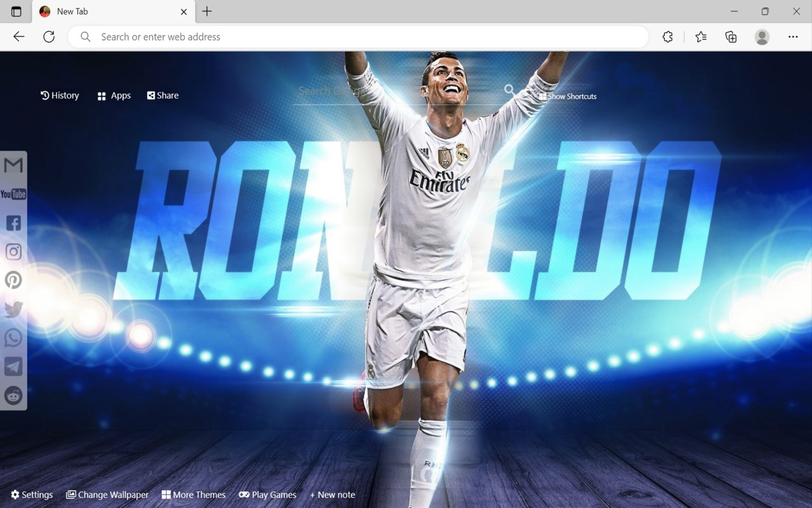Image resolution: width=812 pixels, height=508 pixels.
Task: Go back to the previous page
Action: 19,37
